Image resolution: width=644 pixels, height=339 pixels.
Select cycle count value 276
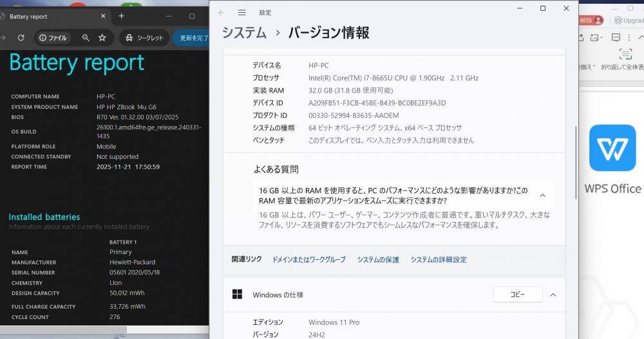pos(115,317)
